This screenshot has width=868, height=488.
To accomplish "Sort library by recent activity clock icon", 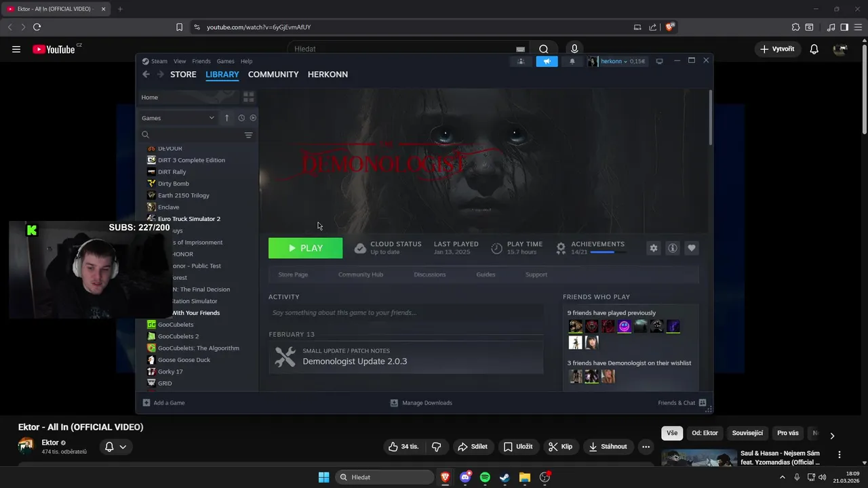I will tap(241, 118).
